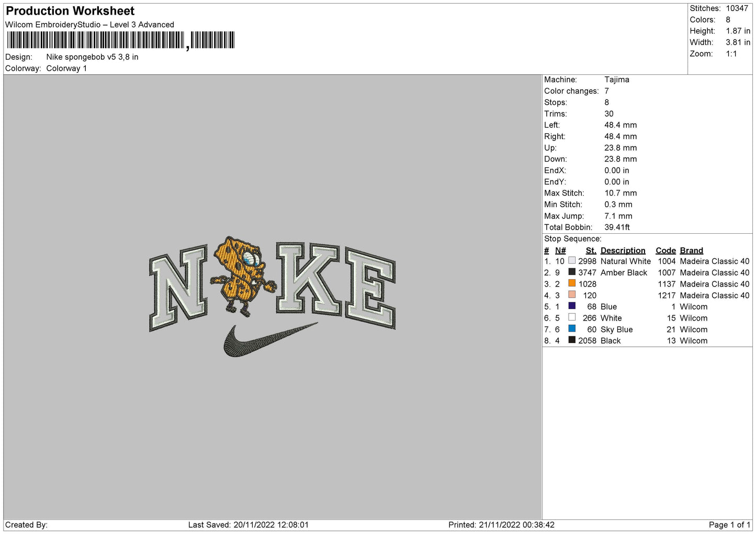The height and width of the screenshot is (534, 756).
Task: Select the orange swatch with code 1137
Action: point(572,283)
